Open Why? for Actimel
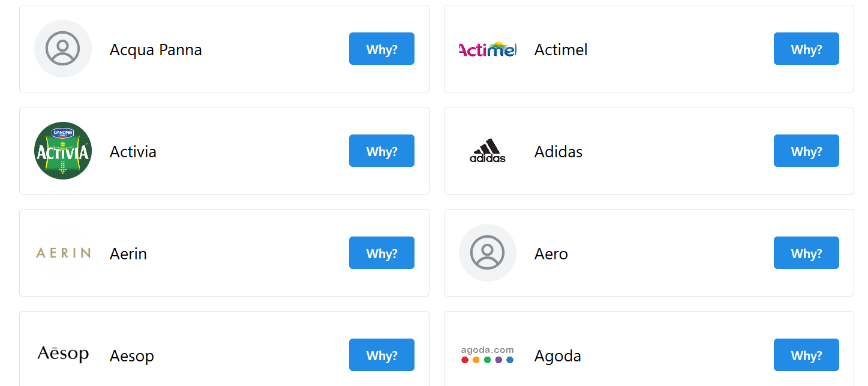 coord(806,49)
